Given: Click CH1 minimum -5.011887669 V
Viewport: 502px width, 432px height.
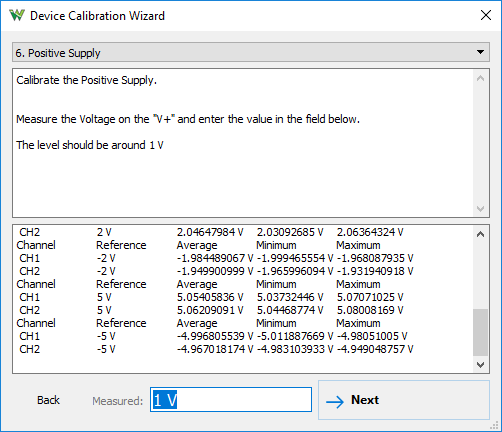Looking at the screenshot, I should tap(295, 336).
